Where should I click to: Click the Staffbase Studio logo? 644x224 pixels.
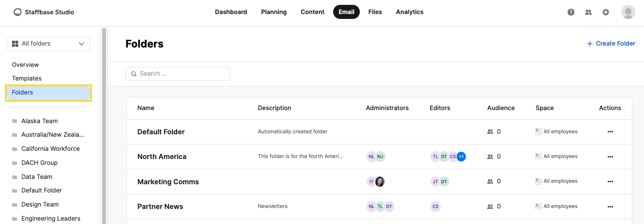pos(44,12)
